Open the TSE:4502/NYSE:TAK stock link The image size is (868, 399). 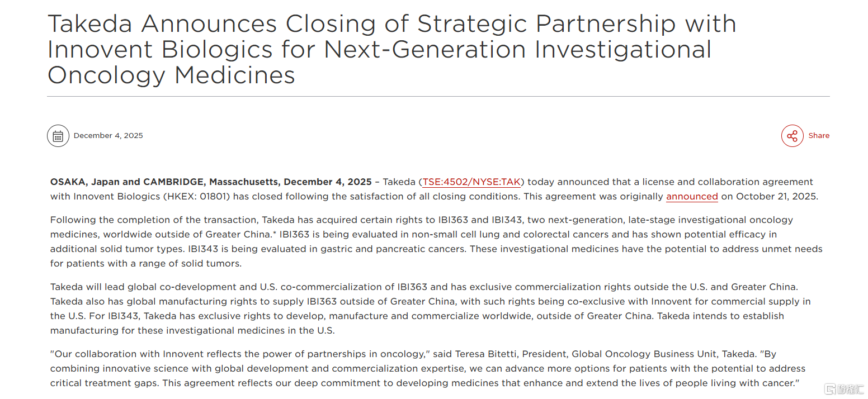tap(471, 182)
